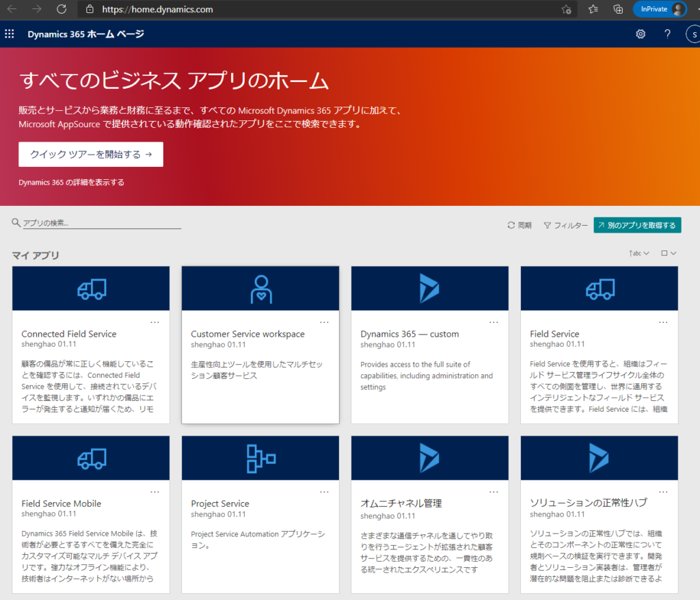Click the Project Service Automation description text

(x=258, y=539)
